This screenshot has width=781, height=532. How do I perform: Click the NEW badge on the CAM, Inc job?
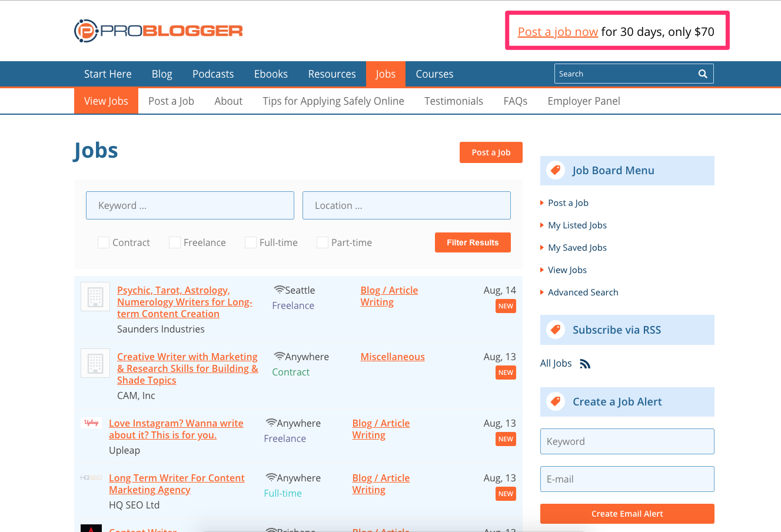(x=506, y=373)
